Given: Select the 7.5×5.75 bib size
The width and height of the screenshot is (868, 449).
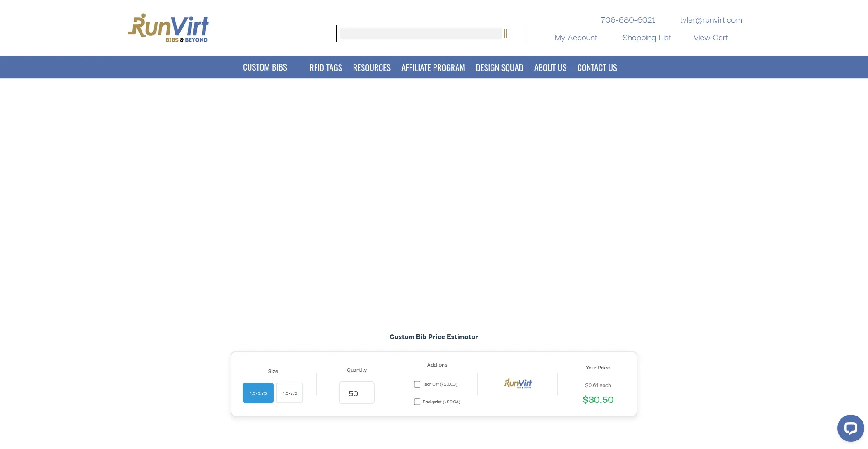Looking at the screenshot, I should pyautogui.click(x=258, y=393).
